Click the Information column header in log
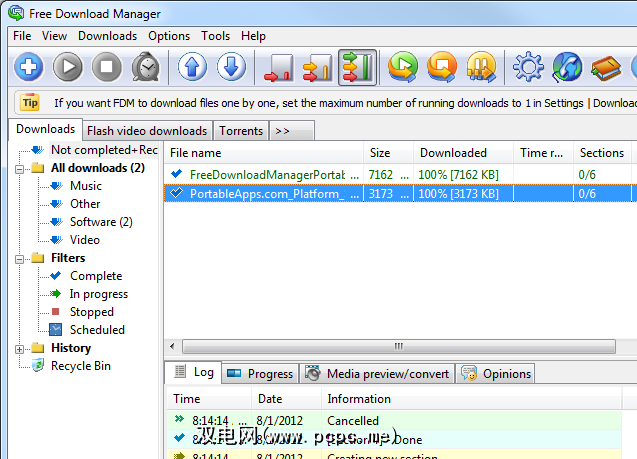637x459 pixels. point(471,398)
